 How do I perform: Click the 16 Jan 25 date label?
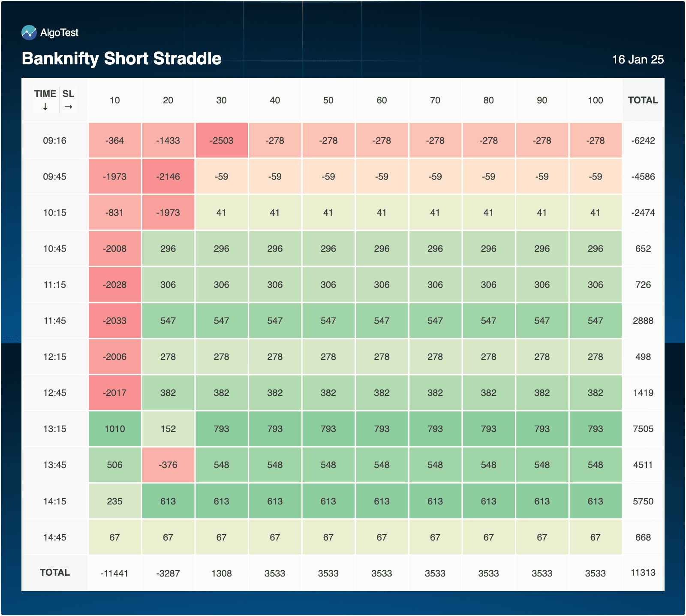(x=638, y=60)
